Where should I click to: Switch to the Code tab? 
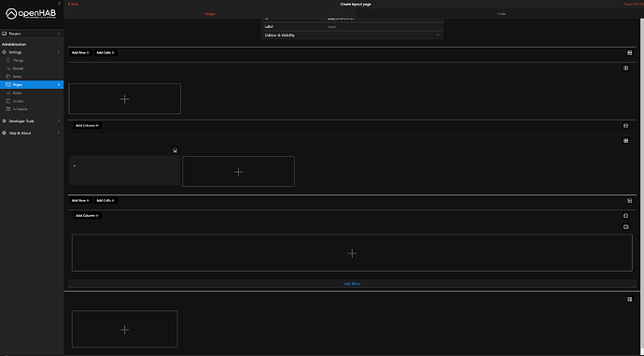click(x=501, y=14)
